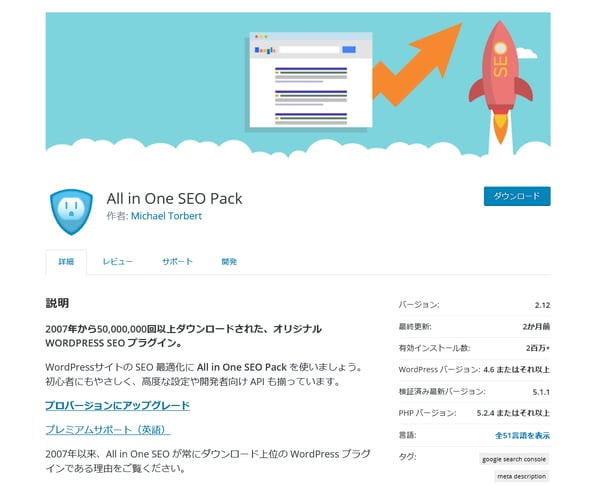Click the 説明 section heading

57,302
